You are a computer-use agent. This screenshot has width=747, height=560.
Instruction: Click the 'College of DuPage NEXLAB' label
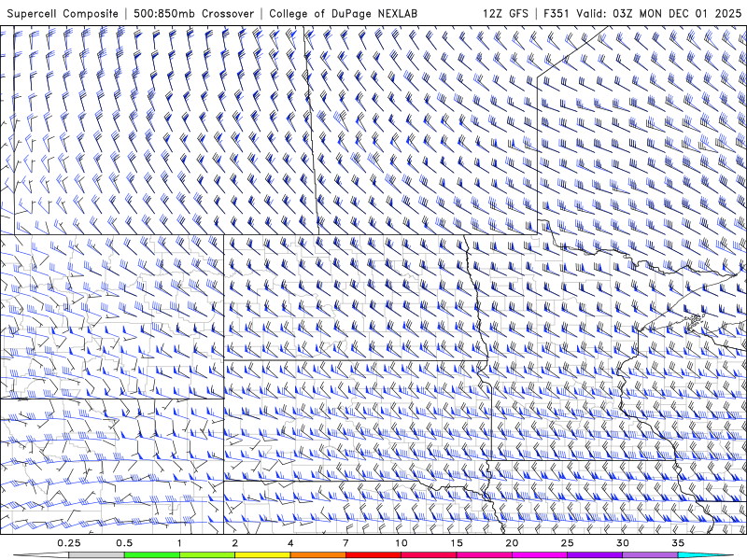[x=343, y=13]
